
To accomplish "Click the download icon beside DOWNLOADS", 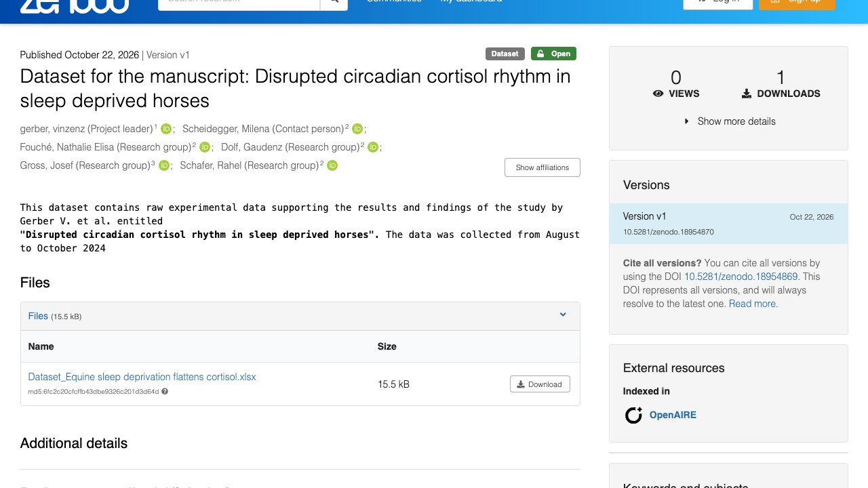I will coord(747,94).
